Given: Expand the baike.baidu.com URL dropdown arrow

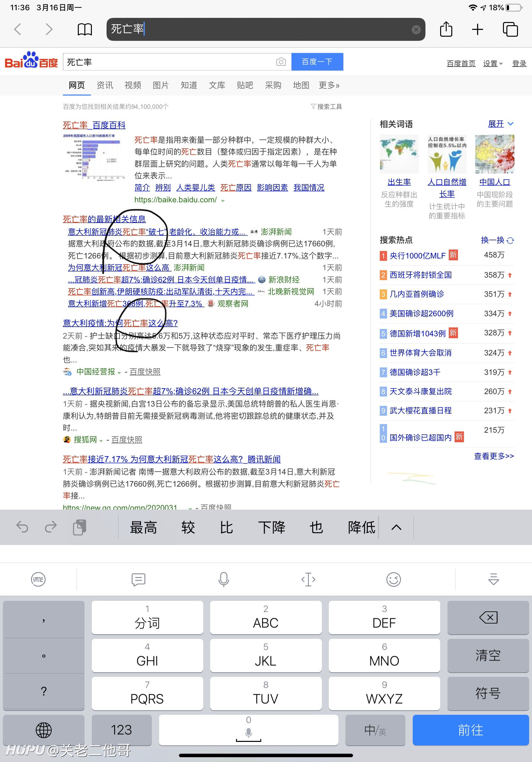Looking at the screenshot, I should [x=223, y=201].
